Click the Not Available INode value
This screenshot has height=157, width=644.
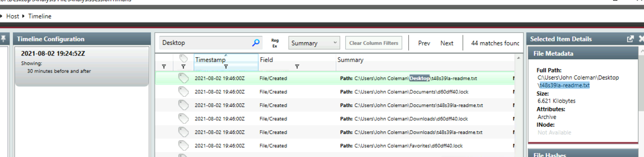coord(554,133)
